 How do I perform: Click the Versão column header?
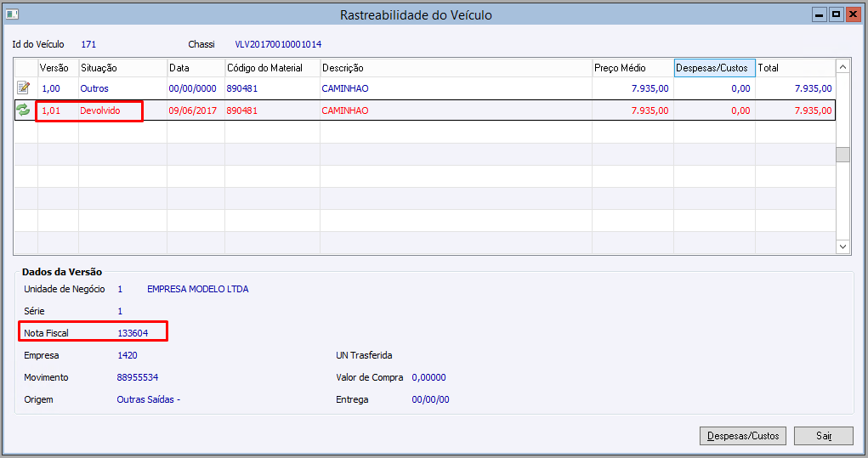58,67
